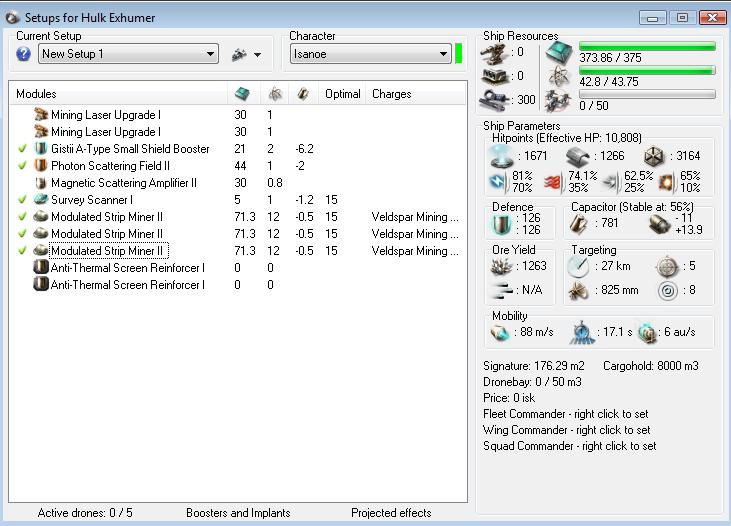Click the shield hitpoints icon showing 1671
This screenshot has width=731, height=526.
[x=502, y=156]
